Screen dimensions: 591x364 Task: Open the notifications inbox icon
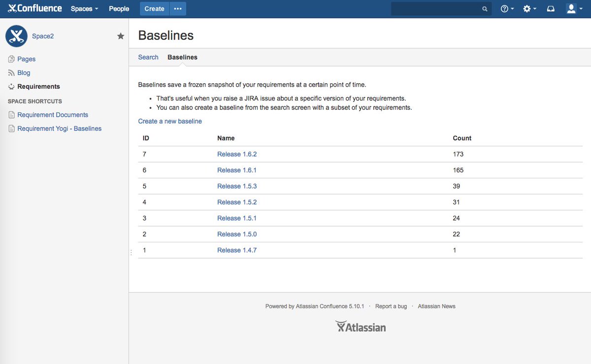[x=550, y=8]
